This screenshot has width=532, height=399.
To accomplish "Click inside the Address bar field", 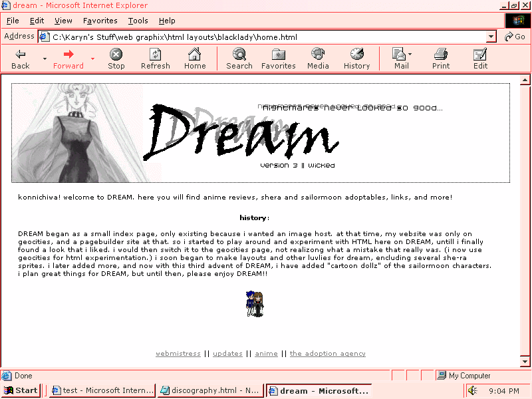I will (266, 37).
